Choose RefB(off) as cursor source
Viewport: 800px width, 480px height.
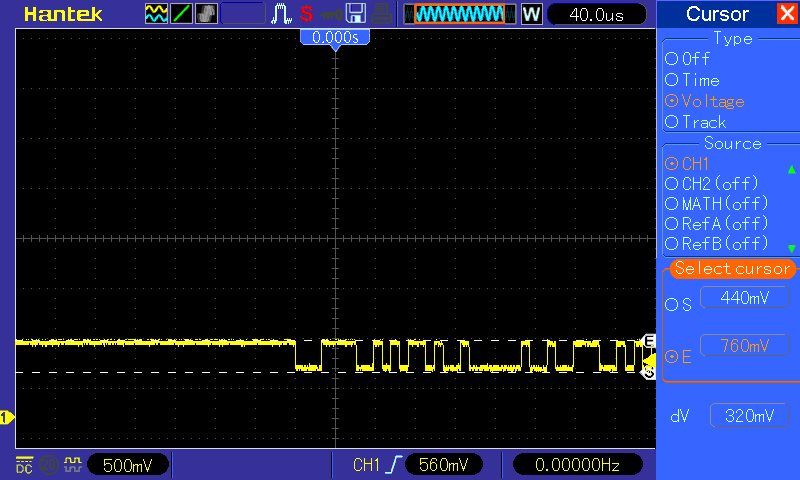point(716,243)
